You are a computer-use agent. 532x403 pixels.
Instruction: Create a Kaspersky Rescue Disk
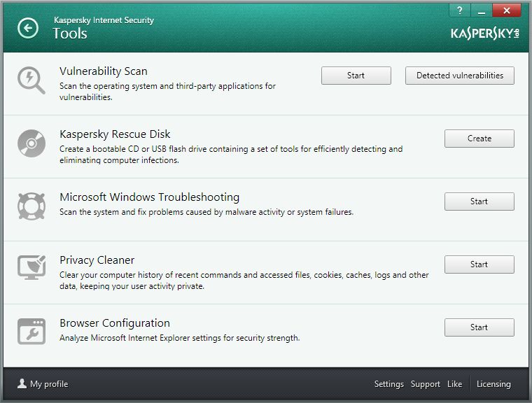click(479, 139)
